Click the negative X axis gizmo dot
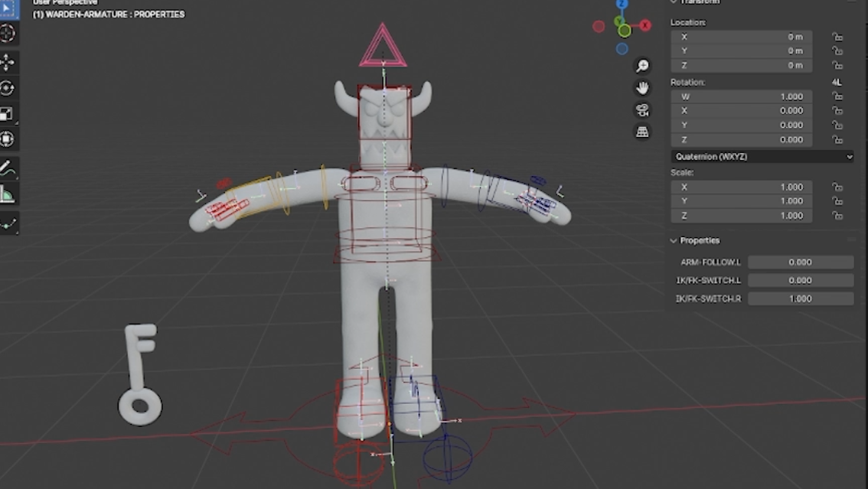This screenshot has height=489, width=868. point(599,26)
